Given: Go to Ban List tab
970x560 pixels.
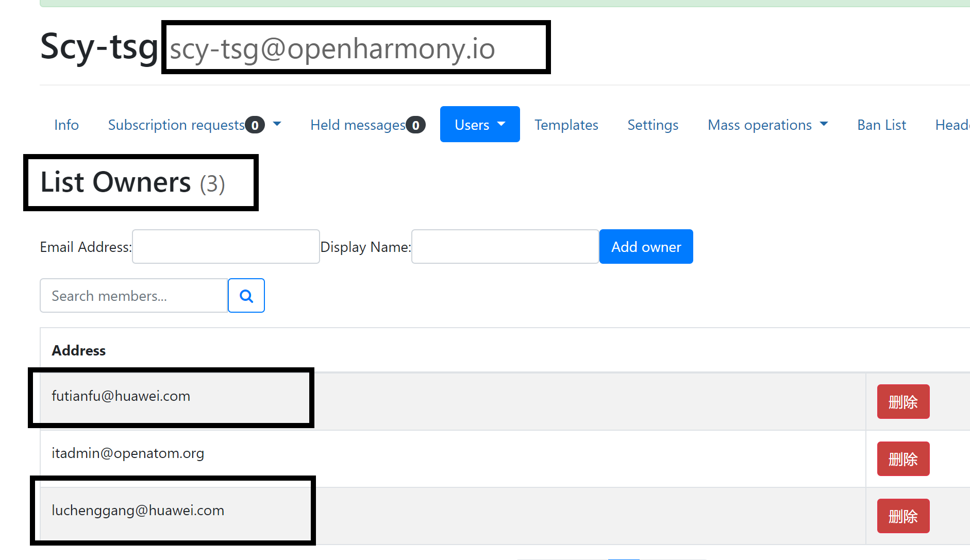Looking at the screenshot, I should (882, 125).
